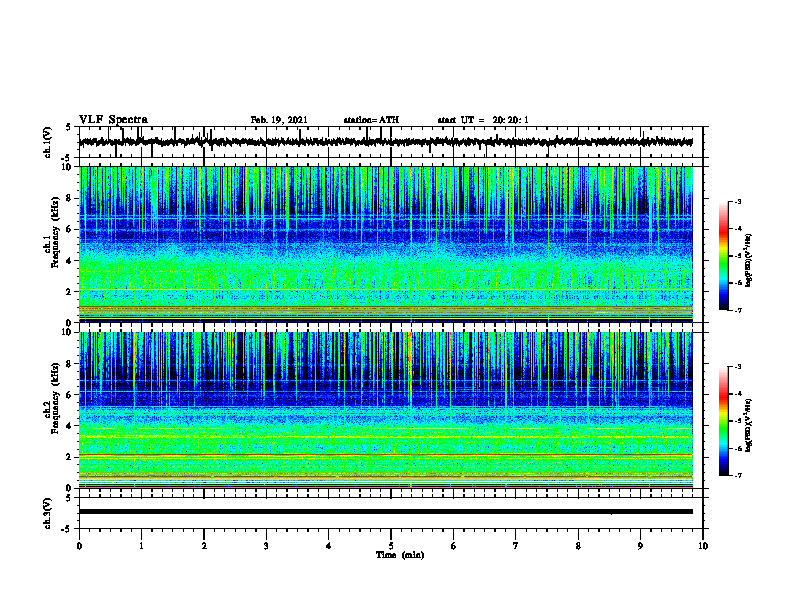Click the ch.1 voltage waveform trace
Screen dimensions: 792x612
(386, 142)
